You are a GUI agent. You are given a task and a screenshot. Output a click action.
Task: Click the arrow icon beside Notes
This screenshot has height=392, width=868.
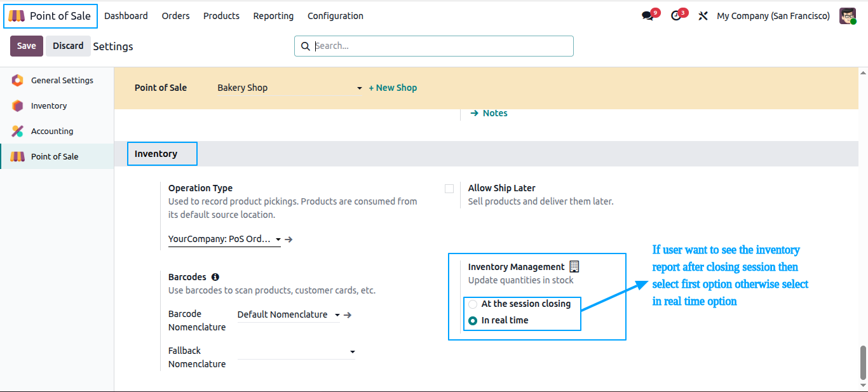474,113
